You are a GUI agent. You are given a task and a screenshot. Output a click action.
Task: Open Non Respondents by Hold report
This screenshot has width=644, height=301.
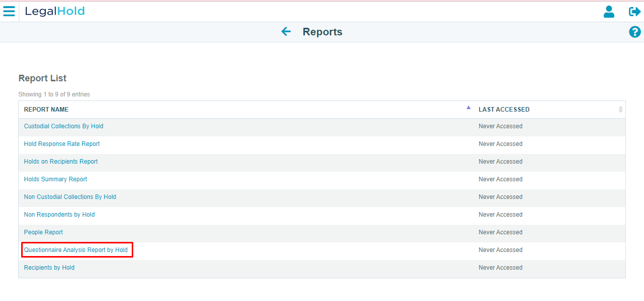(60, 215)
